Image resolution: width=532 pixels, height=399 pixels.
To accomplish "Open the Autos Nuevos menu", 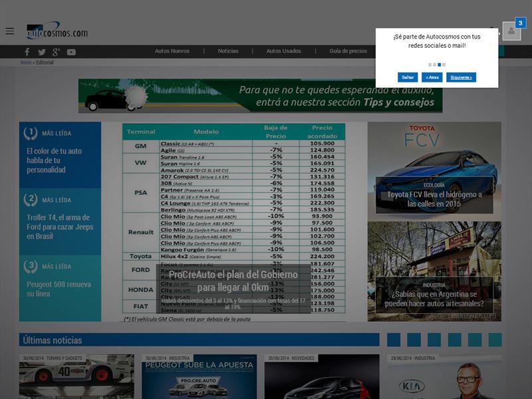I will [172, 51].
